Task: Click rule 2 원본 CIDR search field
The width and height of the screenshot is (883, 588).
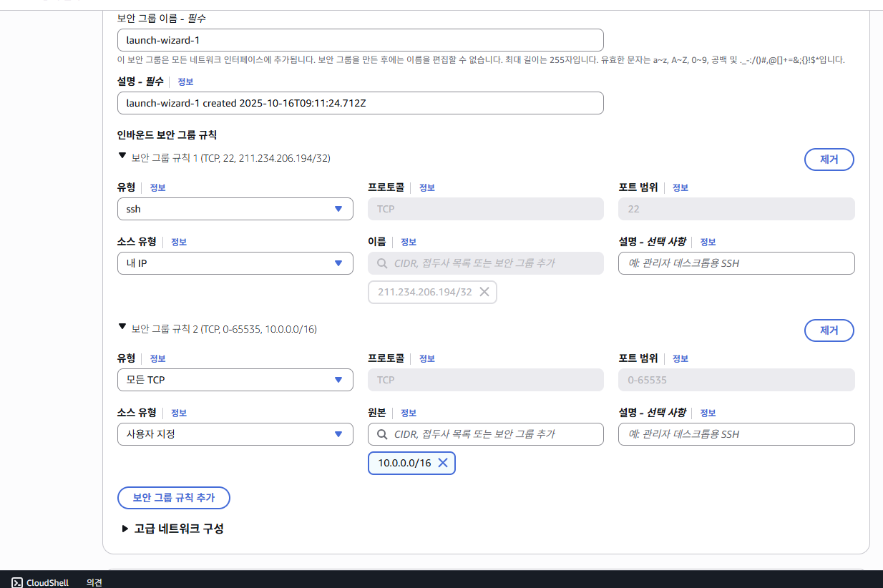Action: point(494,434)
